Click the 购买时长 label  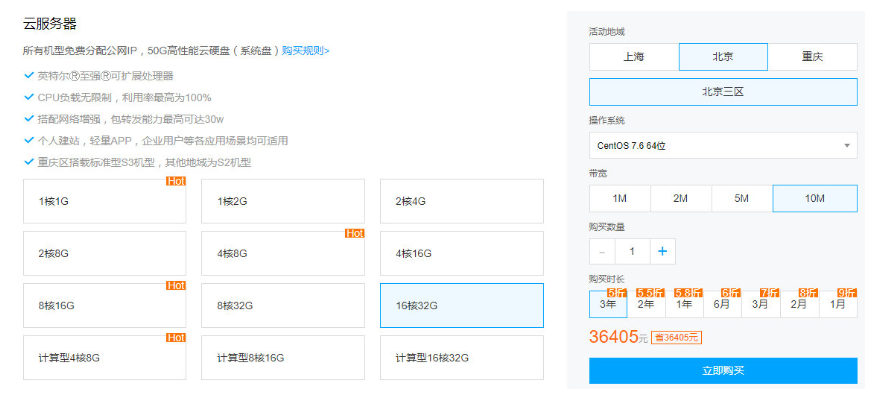607,279
